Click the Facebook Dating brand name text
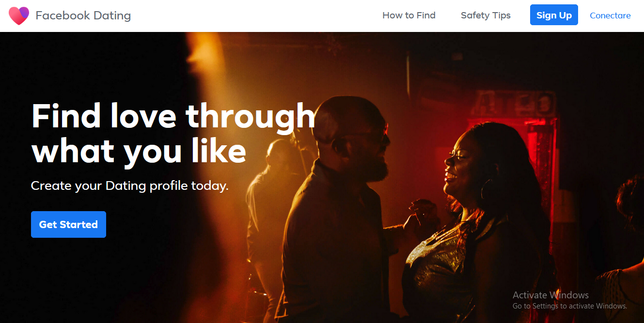Screen dimensions: 644x323 [x=83, y=15]
